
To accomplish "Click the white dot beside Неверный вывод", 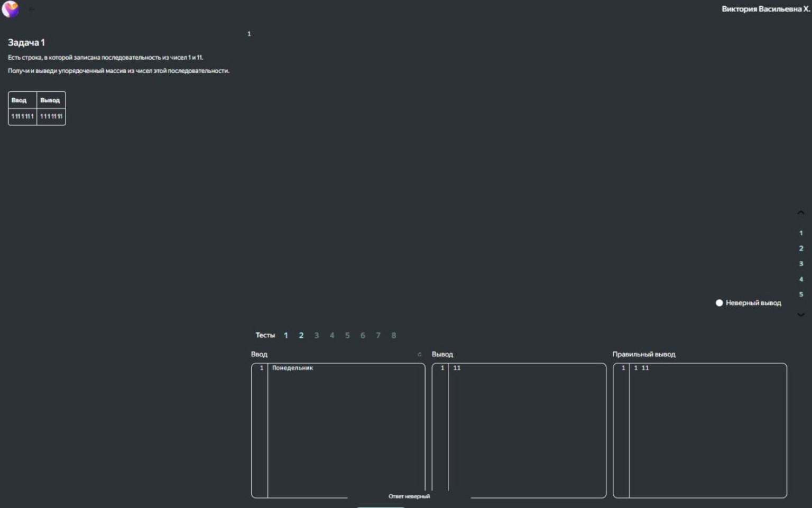I will click(719, 303).
